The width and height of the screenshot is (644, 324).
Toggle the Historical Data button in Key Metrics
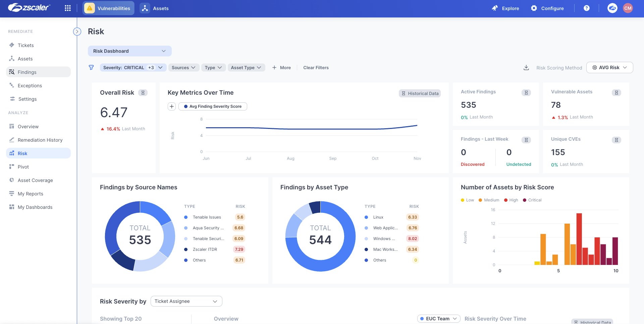420,93
